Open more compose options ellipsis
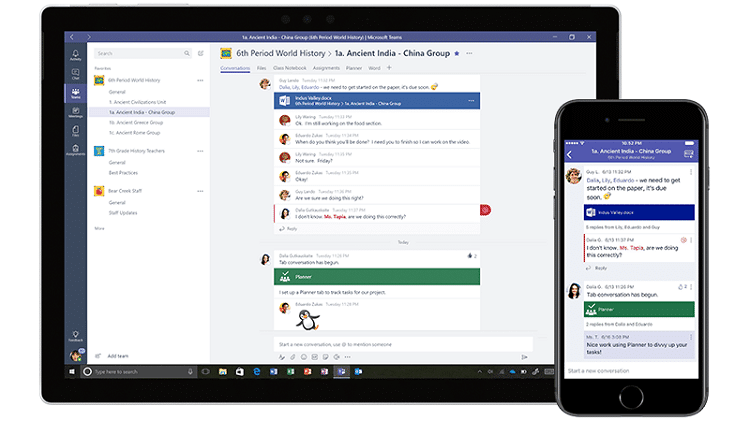Image resolution: width=750 pixels, height=421 pixels. click(348, 357)
